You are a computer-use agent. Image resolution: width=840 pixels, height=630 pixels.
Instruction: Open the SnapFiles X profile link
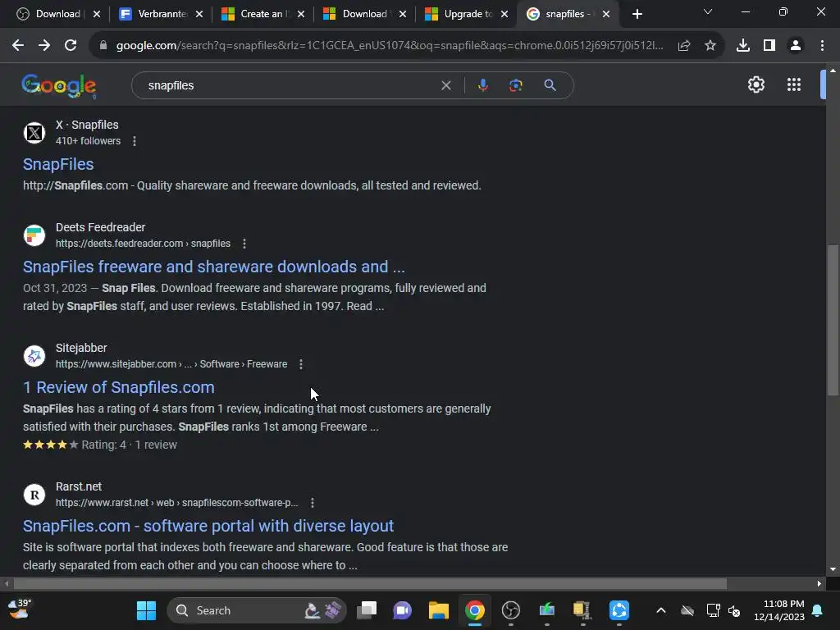pyautogui.click(x=58, y=164)
